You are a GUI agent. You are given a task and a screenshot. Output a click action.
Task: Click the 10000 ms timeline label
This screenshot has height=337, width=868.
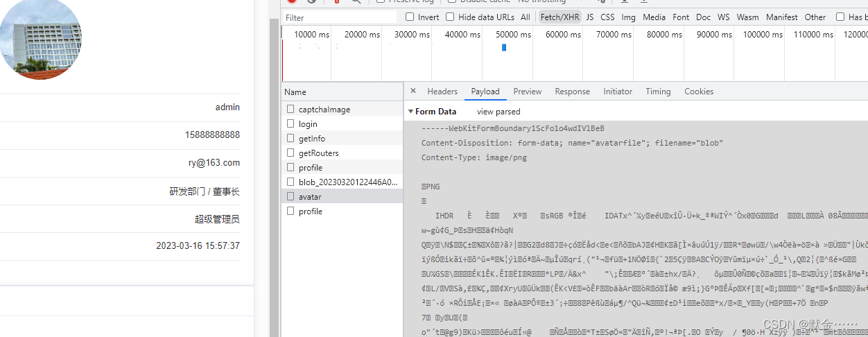(x=312, y=35)
